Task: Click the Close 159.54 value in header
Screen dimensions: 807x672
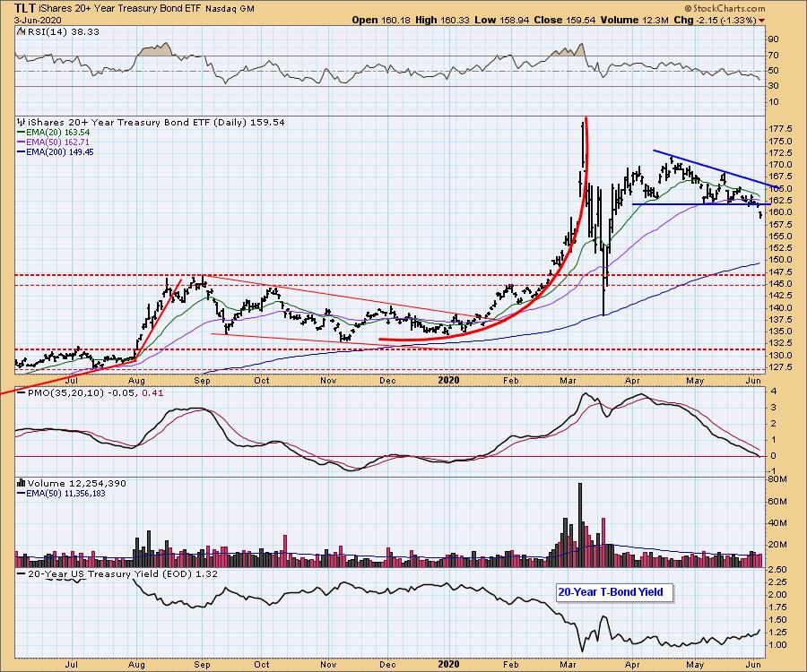Action: [x=565, y=20]
